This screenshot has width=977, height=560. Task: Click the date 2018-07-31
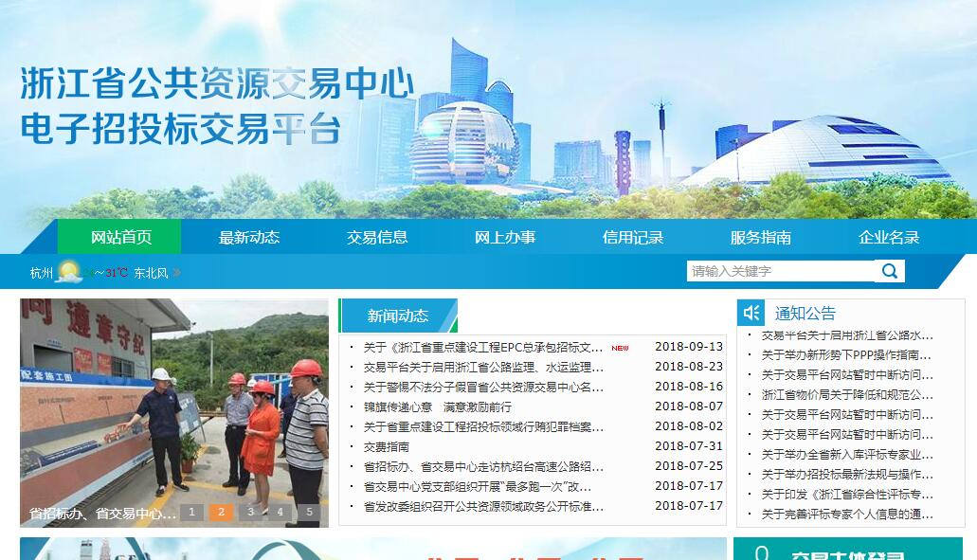pyautogui.click(x=689, y=446)
